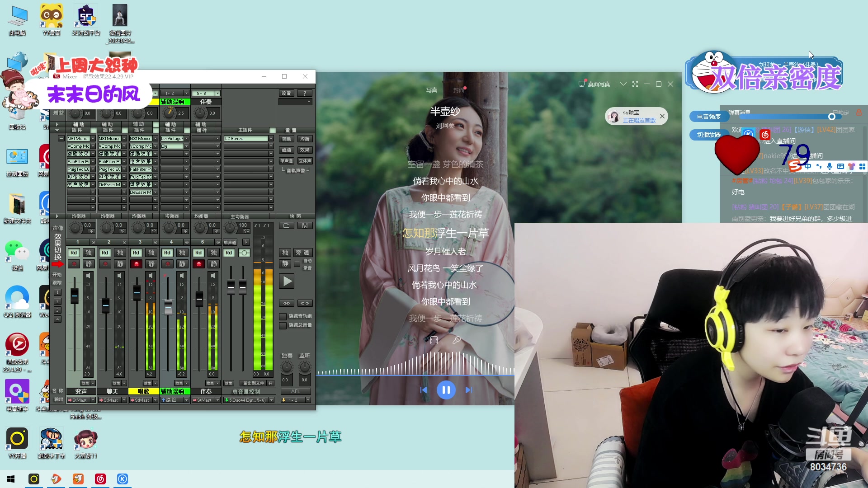Open mixer 设置 settings button
This screenshot has width=868, height=488.
click(287, 93)
